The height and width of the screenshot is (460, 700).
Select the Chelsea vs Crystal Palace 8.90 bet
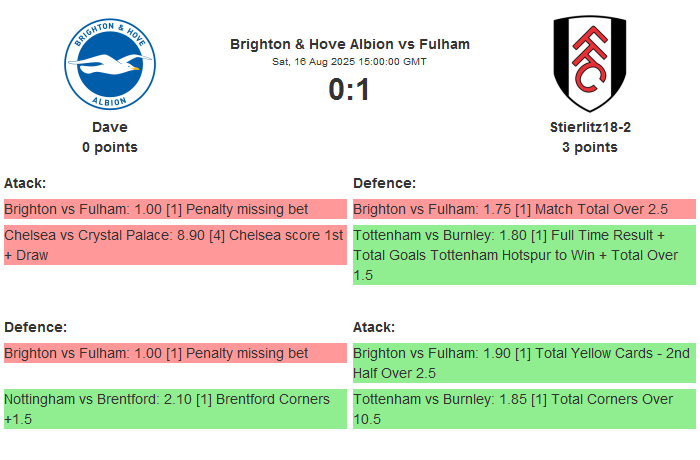[174, 245]
